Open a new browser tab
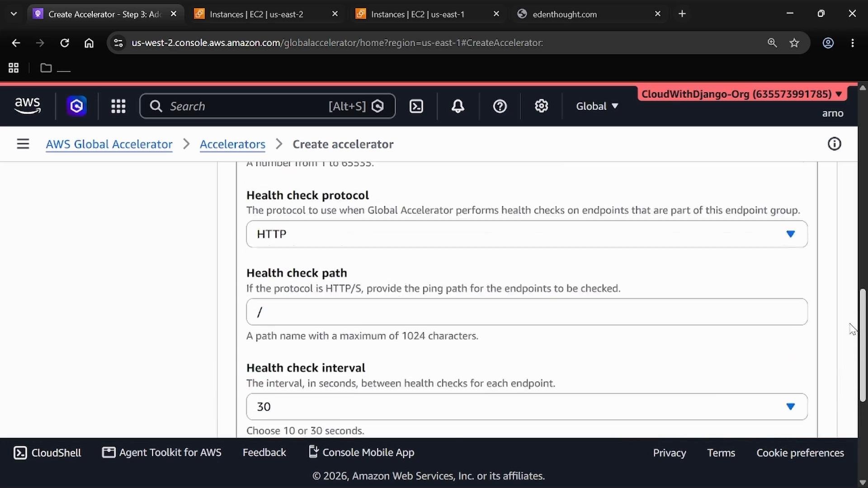Viewport: 868px width, 488px height. [x=682, y=14]
